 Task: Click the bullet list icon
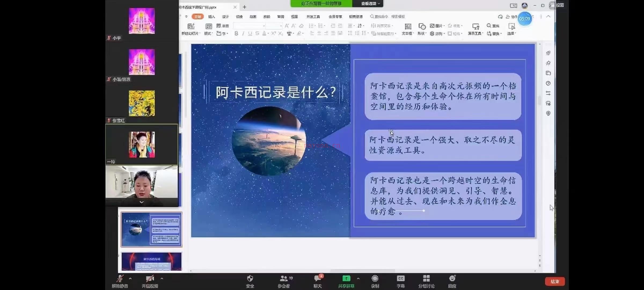coord(311,26)
